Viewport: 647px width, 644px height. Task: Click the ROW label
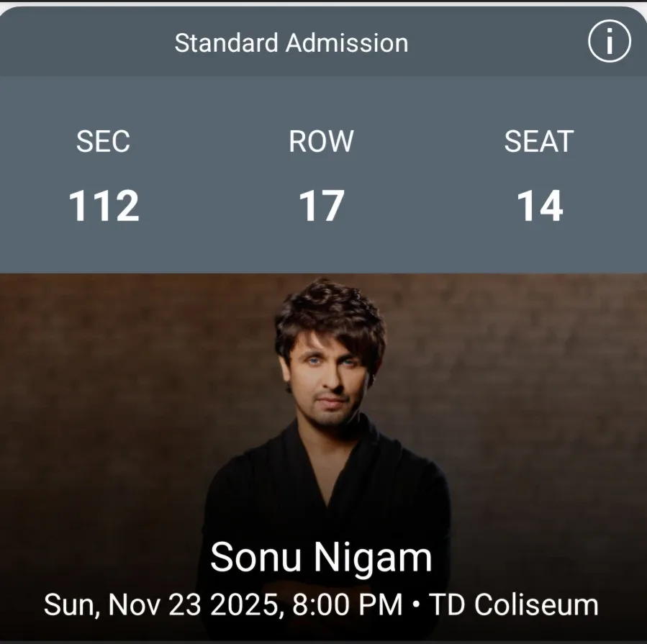323,142
